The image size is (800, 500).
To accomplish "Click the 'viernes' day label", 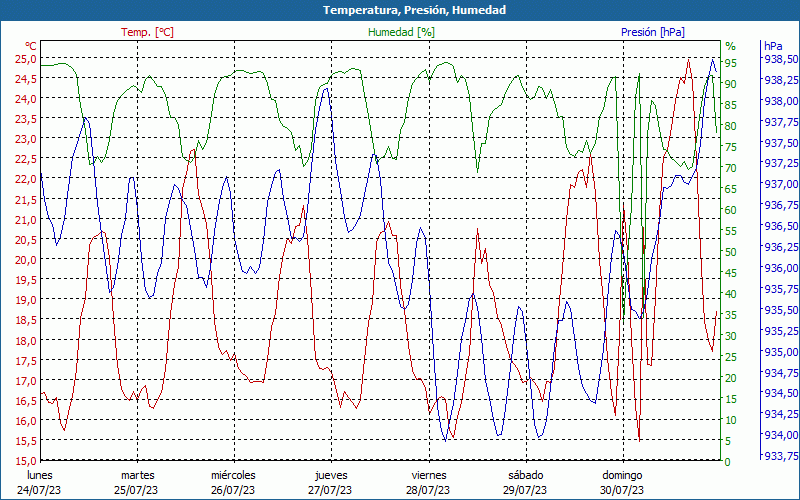I will [x=429, y=476].
